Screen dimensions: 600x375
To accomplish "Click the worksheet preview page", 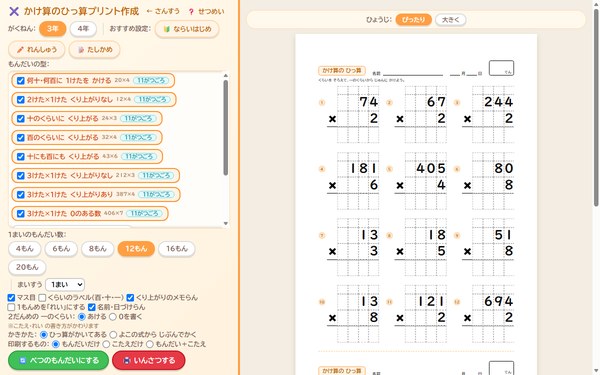I will [x=416, y=205].
